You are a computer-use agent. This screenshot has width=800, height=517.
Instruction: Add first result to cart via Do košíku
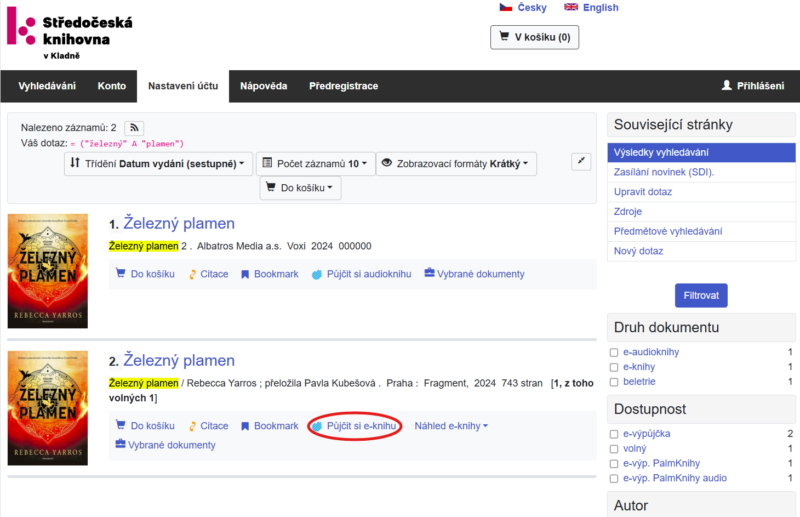(x=145, y=274)
